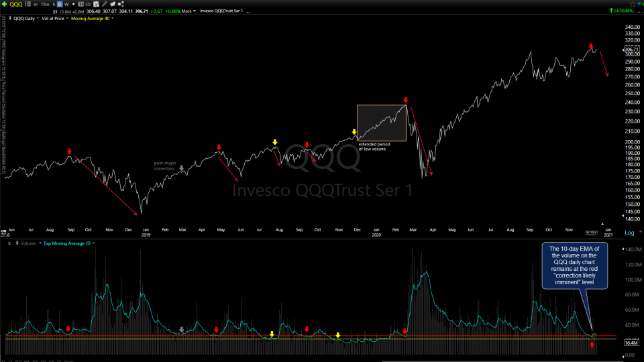
Task: Click the QQQ ticker symbol
Action: click(16, 4)
